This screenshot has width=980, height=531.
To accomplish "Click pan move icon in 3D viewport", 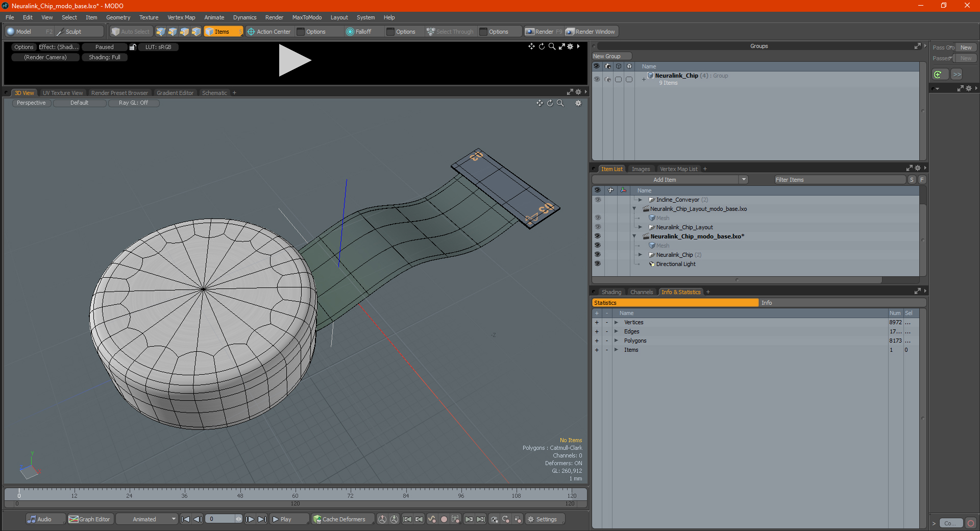I will (x=540, y=103).
